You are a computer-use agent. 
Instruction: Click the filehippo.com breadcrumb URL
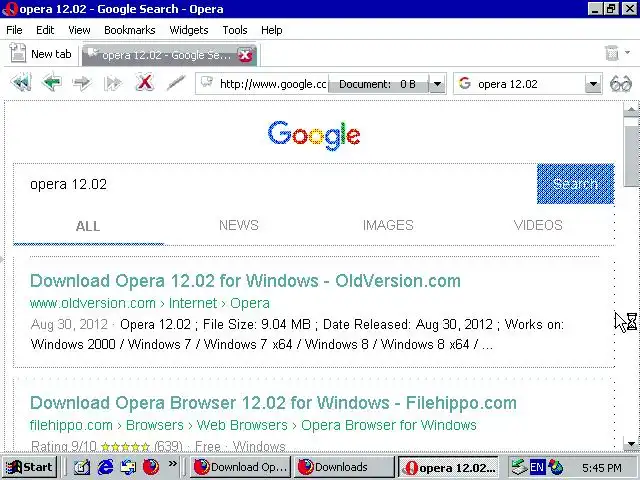pos(71,425)
